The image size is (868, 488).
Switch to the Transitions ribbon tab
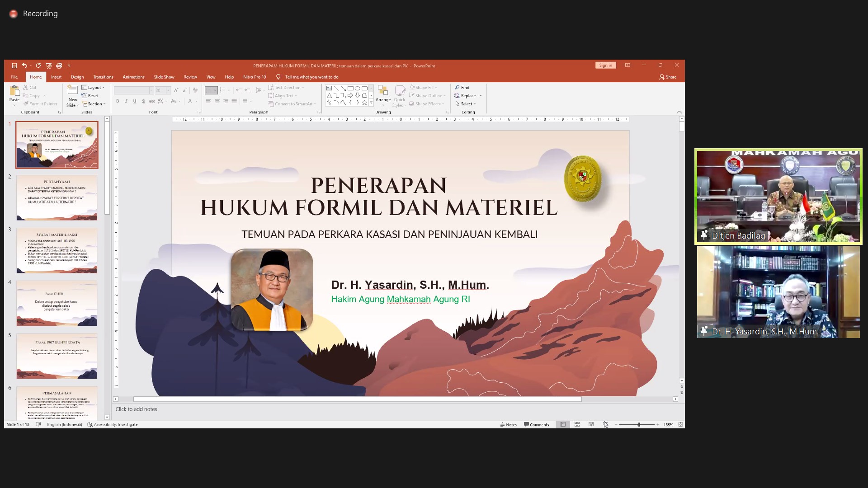pos(103,77)
